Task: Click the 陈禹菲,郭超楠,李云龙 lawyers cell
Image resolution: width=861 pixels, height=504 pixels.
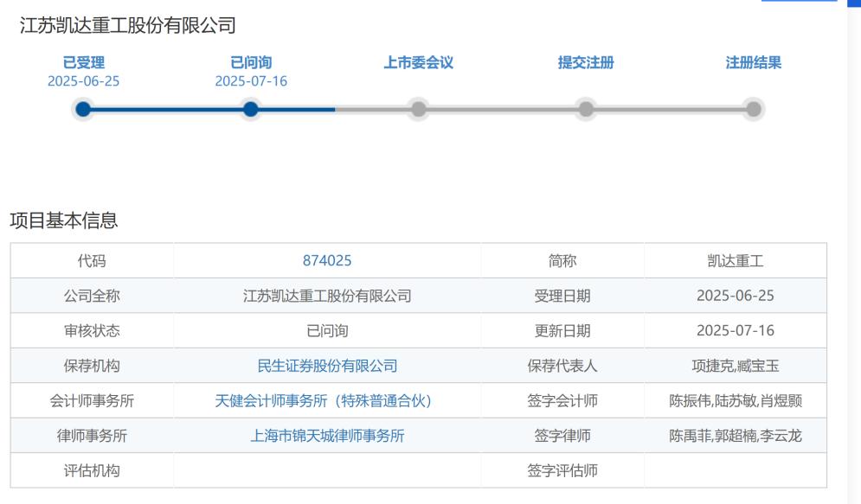Action: pos(736,436)
